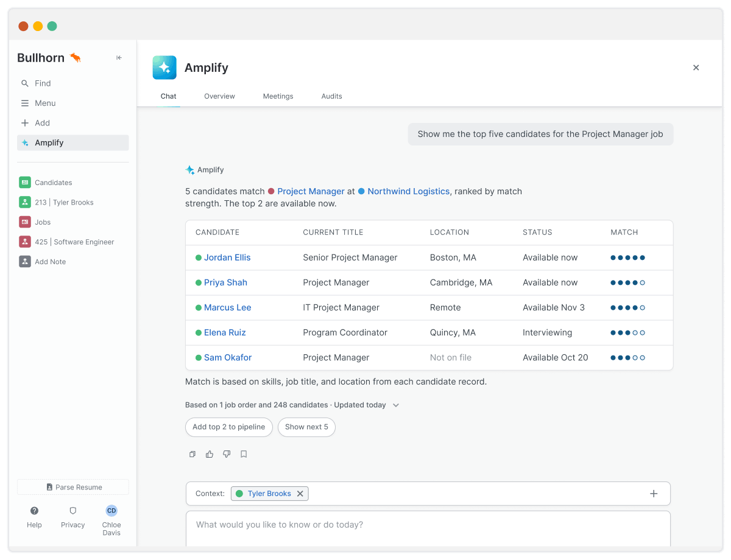Switch to the Overview tab
This screenshot has width=731, height=560.
[x=219, y=96]
